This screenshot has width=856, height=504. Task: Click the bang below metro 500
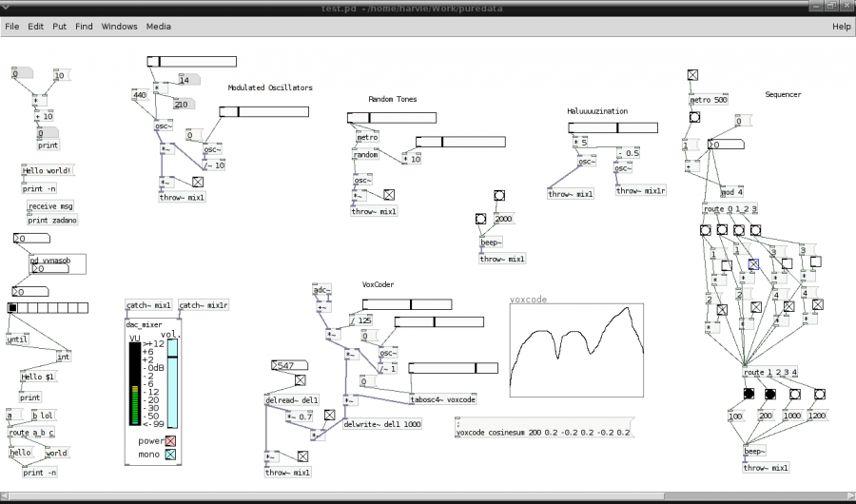(694, 117)
